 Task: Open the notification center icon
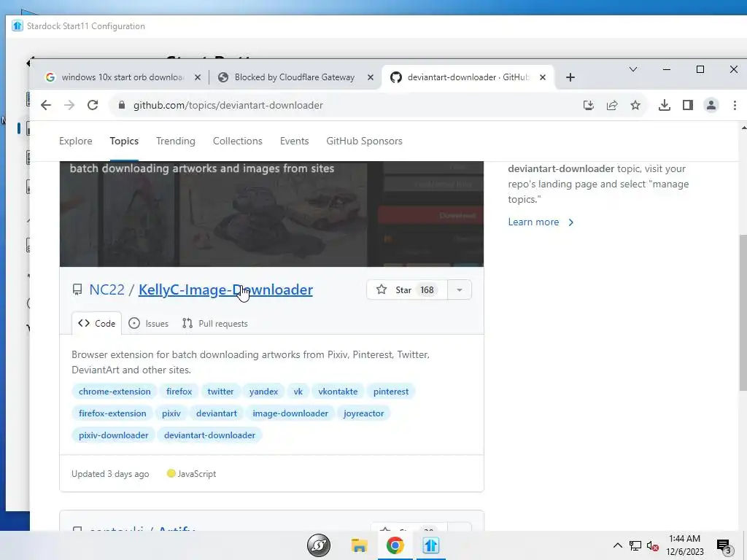724,546
